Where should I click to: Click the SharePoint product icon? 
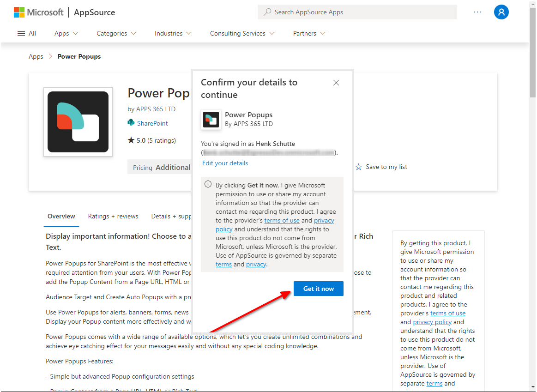click(131, 123)
